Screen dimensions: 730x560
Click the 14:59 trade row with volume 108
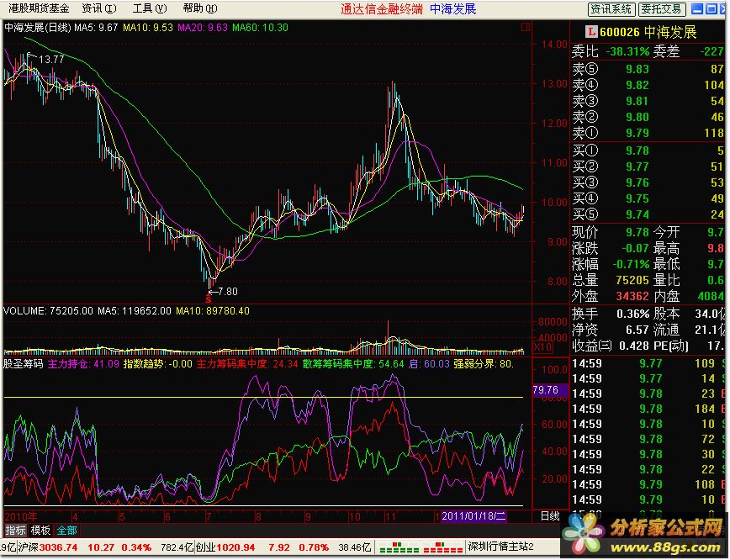pyautogui.click(x=648, y=484)
